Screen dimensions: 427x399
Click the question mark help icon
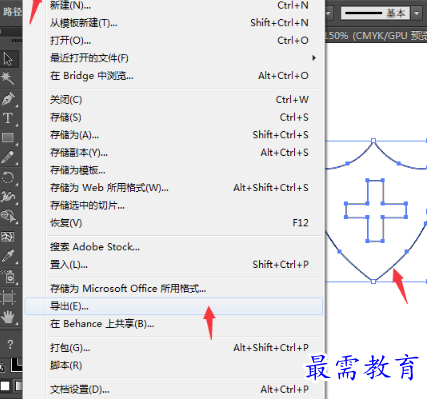pos(10,344)
